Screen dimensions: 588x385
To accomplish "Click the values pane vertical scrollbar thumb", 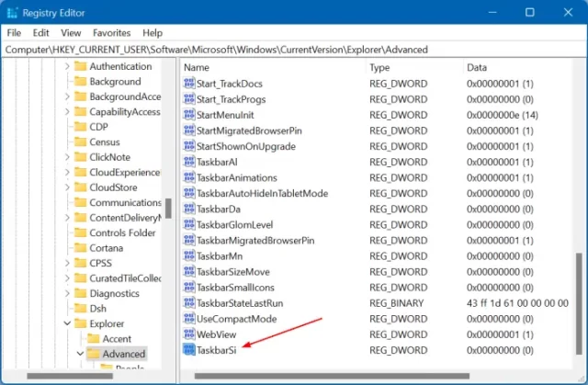I will [579, 303].
